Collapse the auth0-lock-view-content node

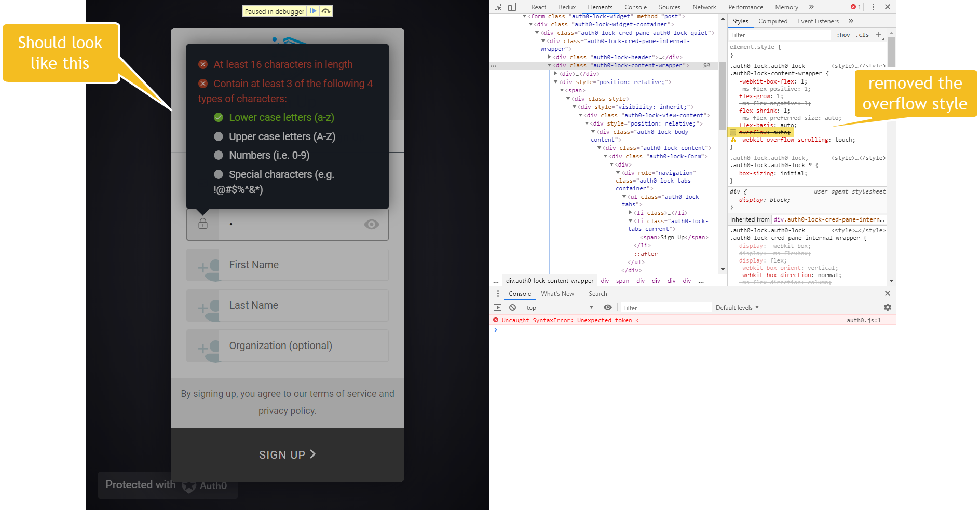click(x=581, y=115)
